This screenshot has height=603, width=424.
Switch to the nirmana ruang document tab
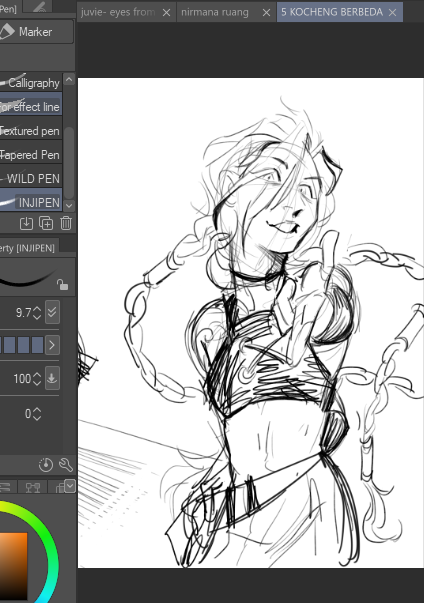coord(214,12)
